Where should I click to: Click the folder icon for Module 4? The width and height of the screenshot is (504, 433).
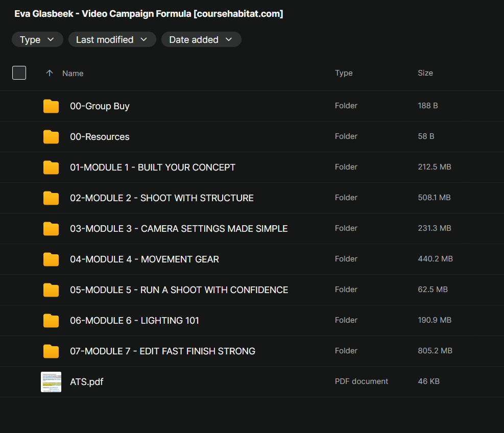51,259
